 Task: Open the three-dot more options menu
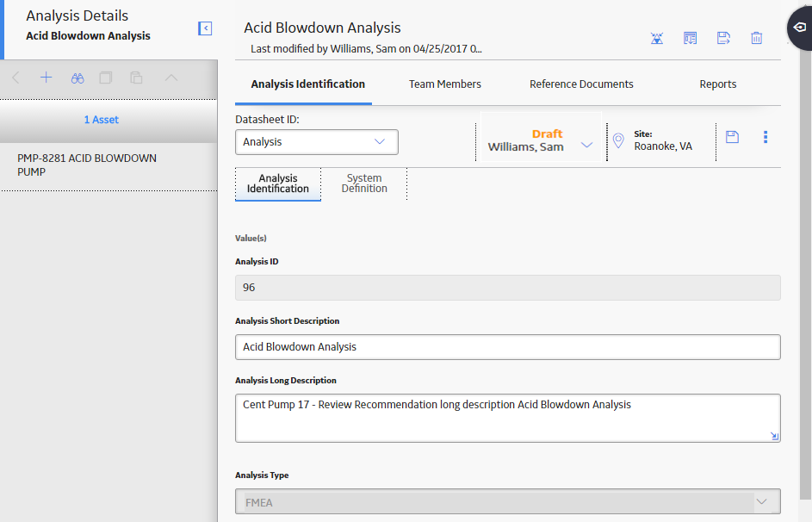(766, 137)
